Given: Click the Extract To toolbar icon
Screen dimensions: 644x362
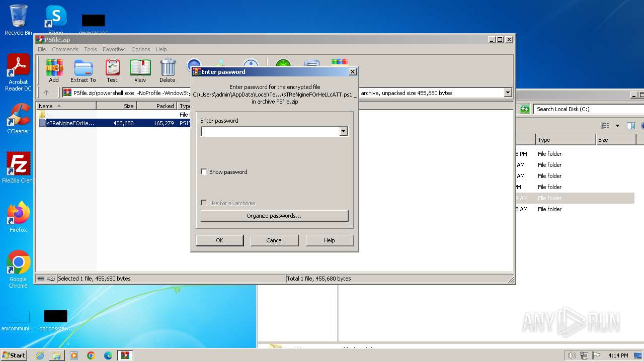Looking at the screenshot, I should point(83,70).
